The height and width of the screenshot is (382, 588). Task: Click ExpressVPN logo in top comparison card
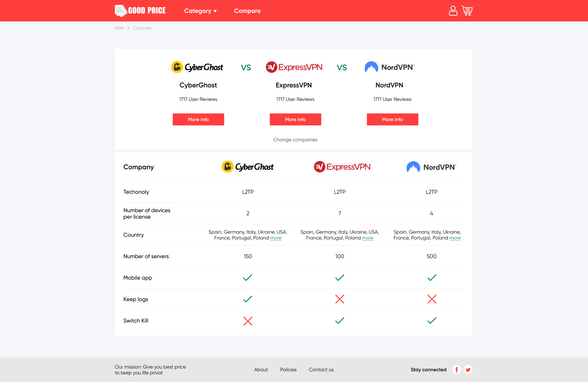pos(294,67)
